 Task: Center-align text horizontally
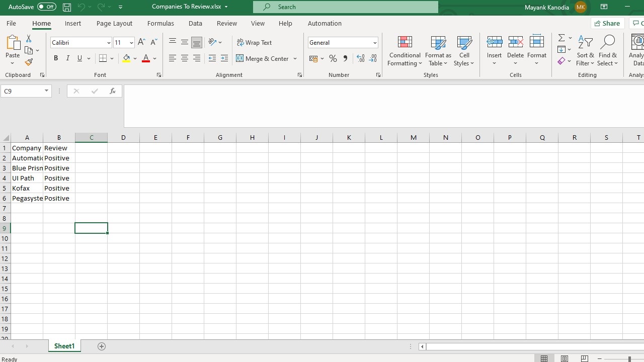(x=185, y=59)
